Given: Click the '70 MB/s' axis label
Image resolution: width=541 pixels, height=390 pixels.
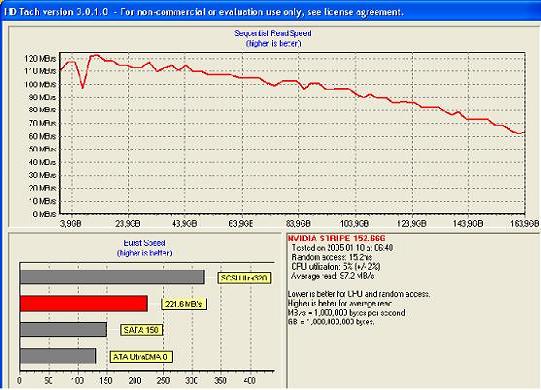Looking at the screenshot, I should [x=42, y=123].
